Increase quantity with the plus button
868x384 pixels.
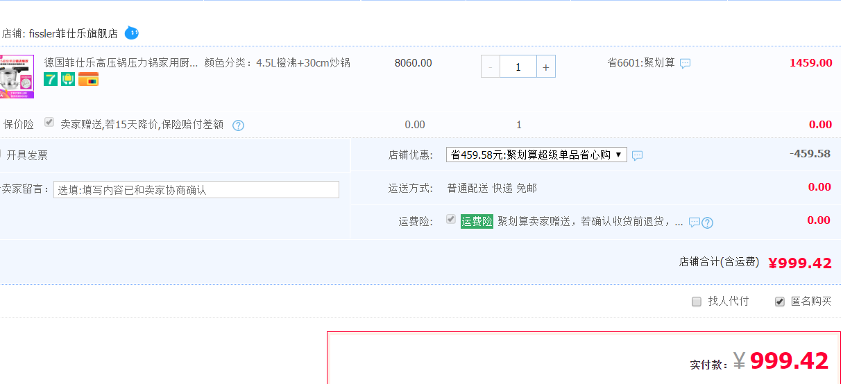point(546,67)
